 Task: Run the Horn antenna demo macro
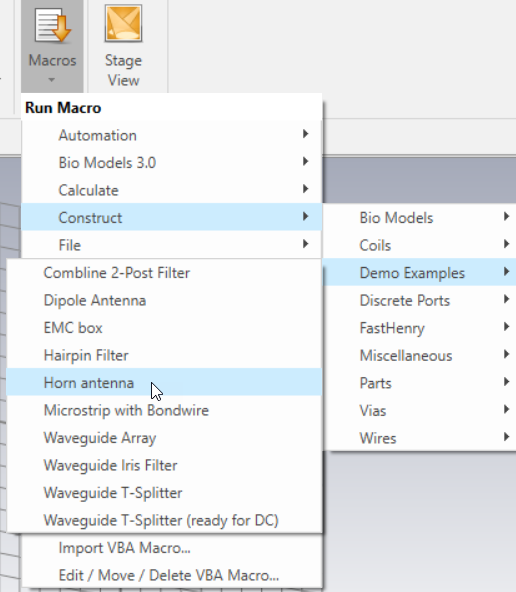coord(164,382)
